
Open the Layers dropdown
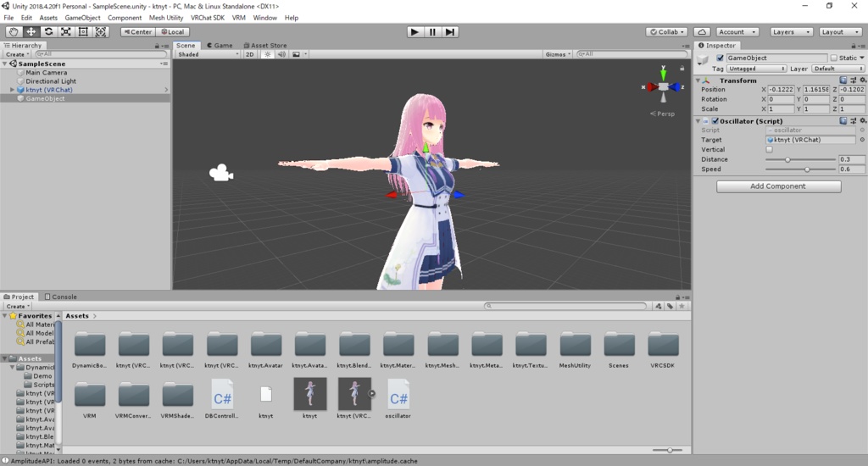(x=792, y=32)
